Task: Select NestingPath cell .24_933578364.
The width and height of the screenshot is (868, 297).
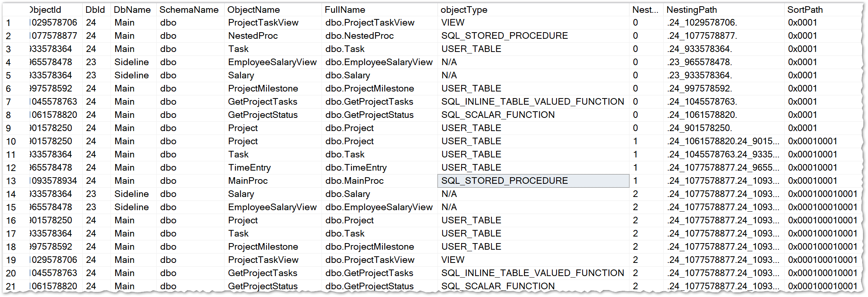Action: [x=724, y=49]
